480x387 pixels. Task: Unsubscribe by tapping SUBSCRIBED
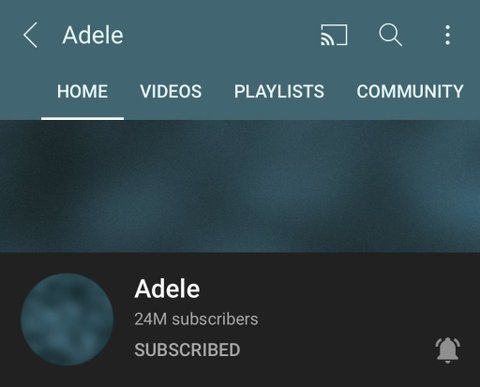click(187, 350)
